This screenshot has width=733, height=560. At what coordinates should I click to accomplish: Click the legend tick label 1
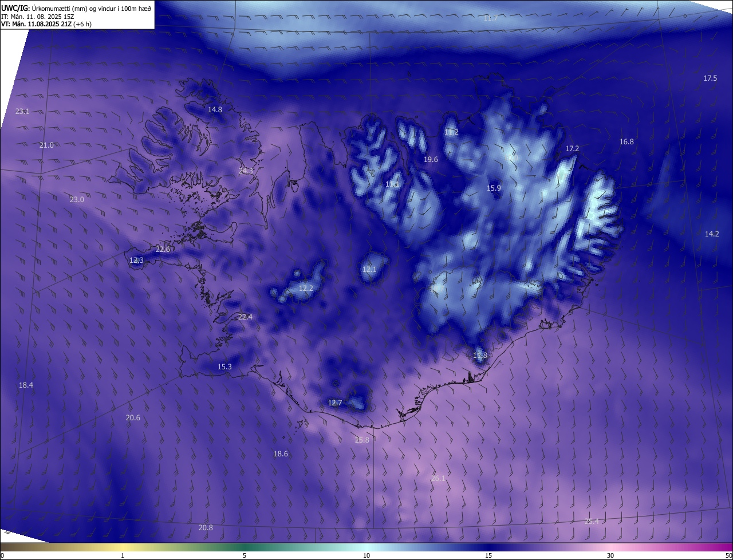pos(123,555)
